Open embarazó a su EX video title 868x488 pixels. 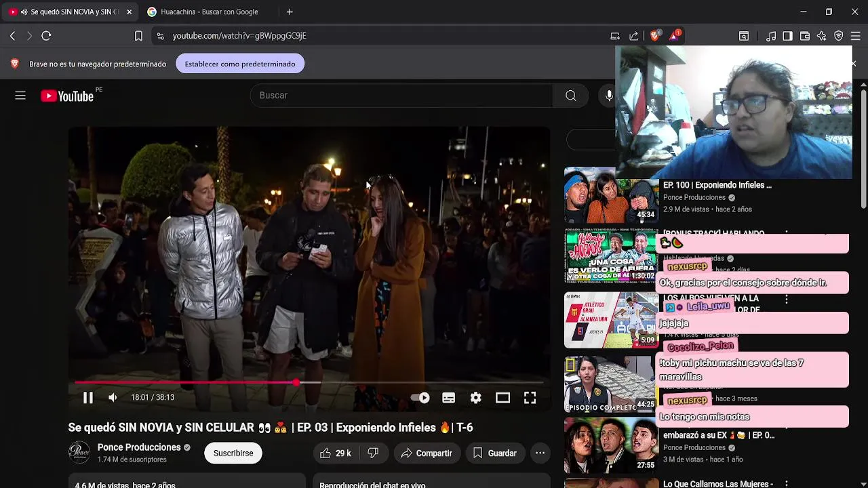(x=718, y=435)
